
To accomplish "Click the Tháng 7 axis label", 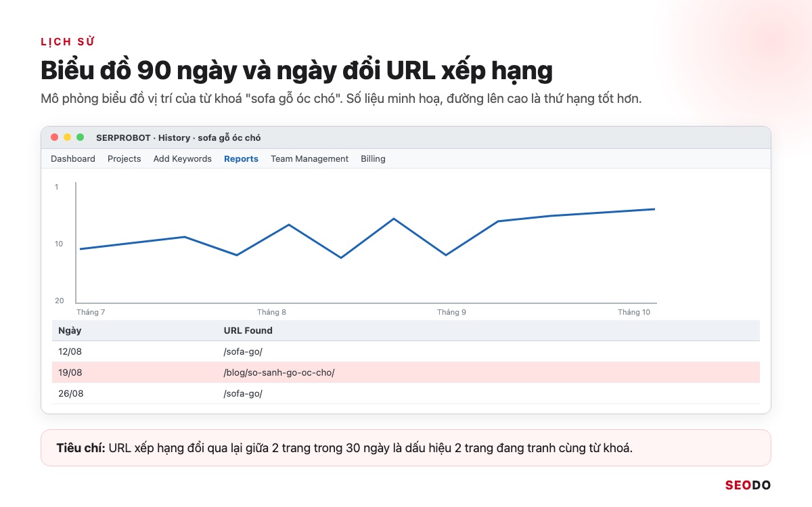I will (91, 312).
